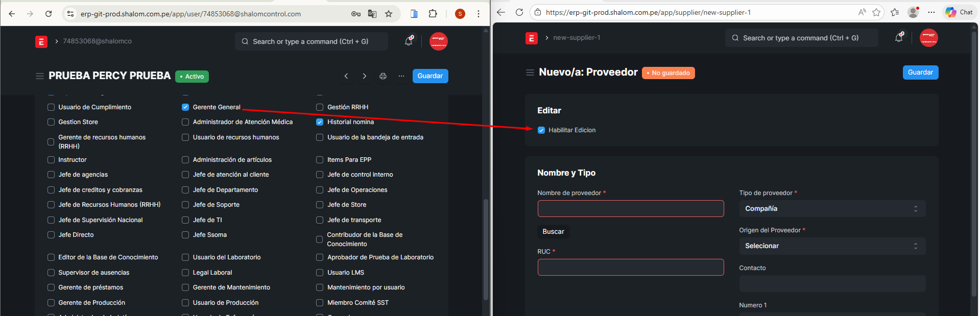Enable the Jefe de TI role checkbox
The width and height of the screenshot is (980, 316).
tap(185, 220)
